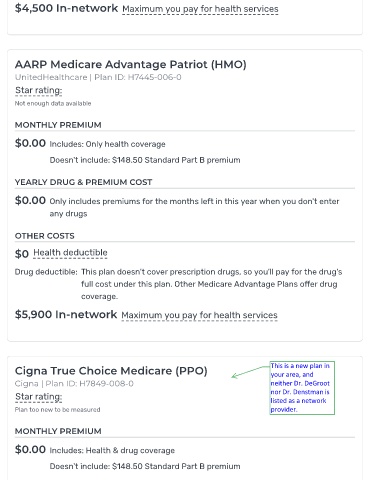This screenshot has height=480, width=370.
Task: Click Star rating under AARP plan
Action: tap(39, 90)
